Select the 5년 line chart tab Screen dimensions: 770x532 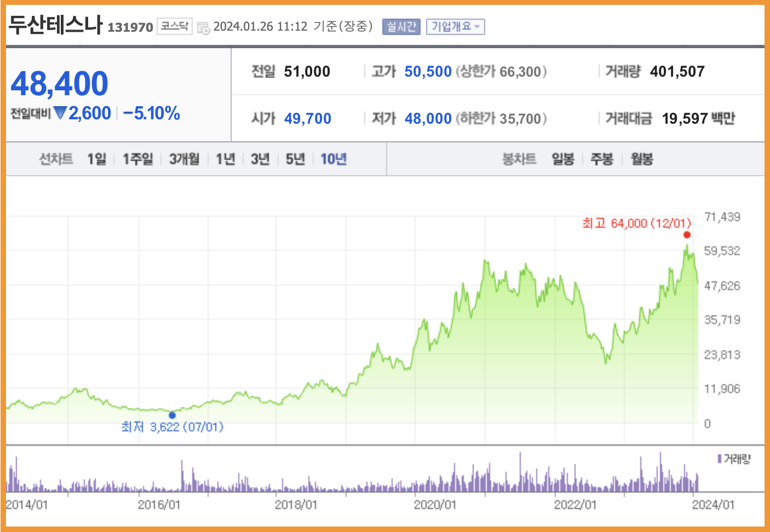coord(295,159)
